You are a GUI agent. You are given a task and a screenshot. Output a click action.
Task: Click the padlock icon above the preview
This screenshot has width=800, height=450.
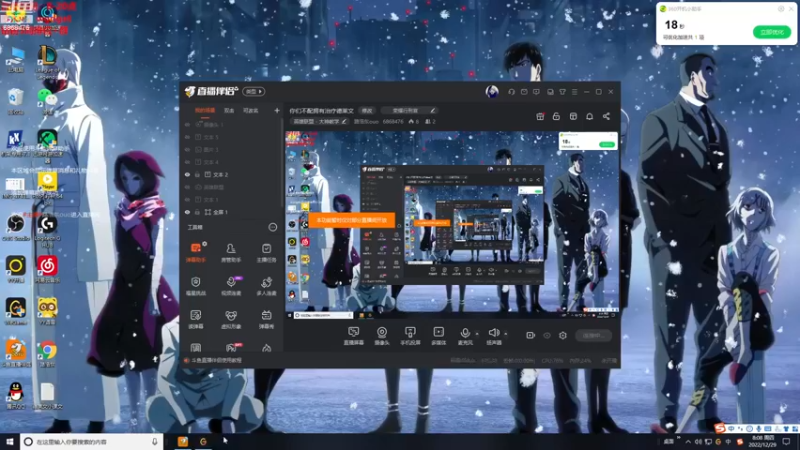tap(556, 116)
